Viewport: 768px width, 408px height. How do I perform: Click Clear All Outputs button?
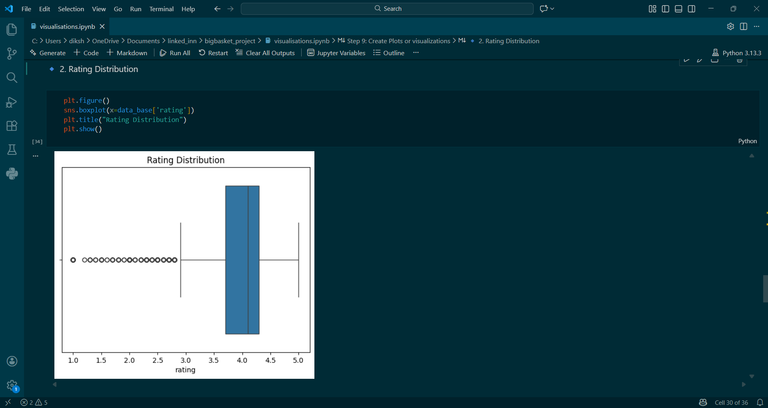tap(265, 53)
